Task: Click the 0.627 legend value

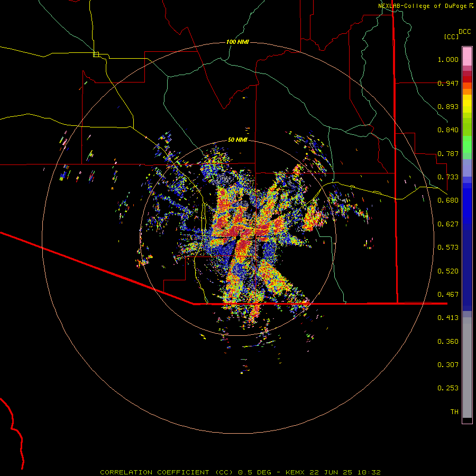Action: tap(448, 224)
